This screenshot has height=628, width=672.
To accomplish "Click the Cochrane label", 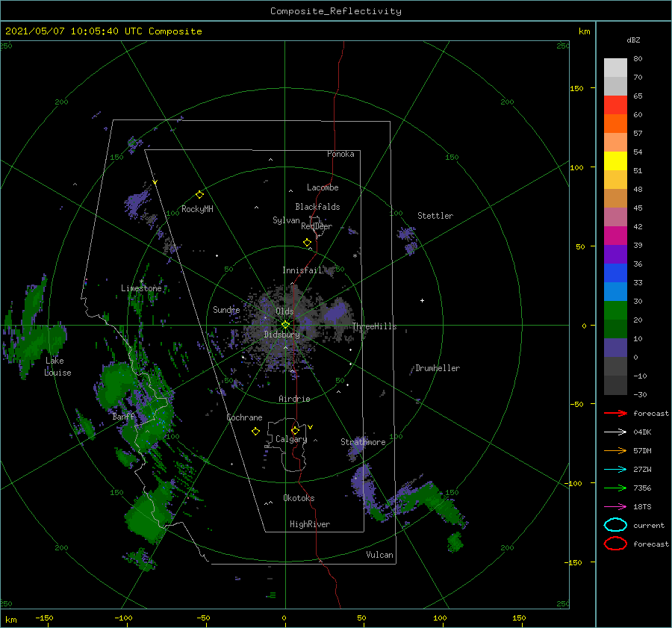I will point(244,417).
